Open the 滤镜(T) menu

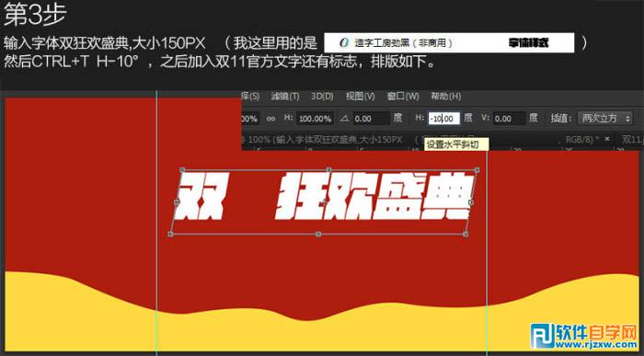pos(285,97)
